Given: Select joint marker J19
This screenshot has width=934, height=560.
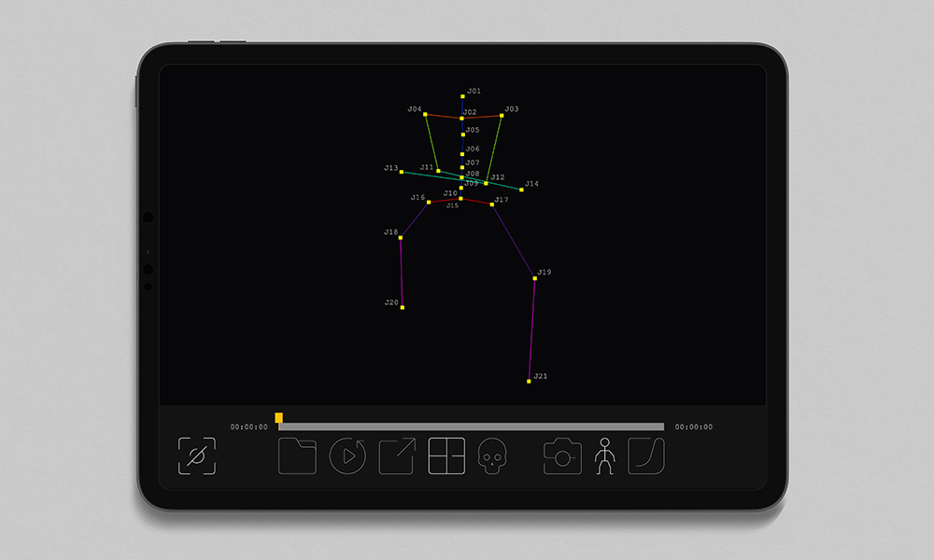Looking at the screenshot, I should tap(535, 278).
